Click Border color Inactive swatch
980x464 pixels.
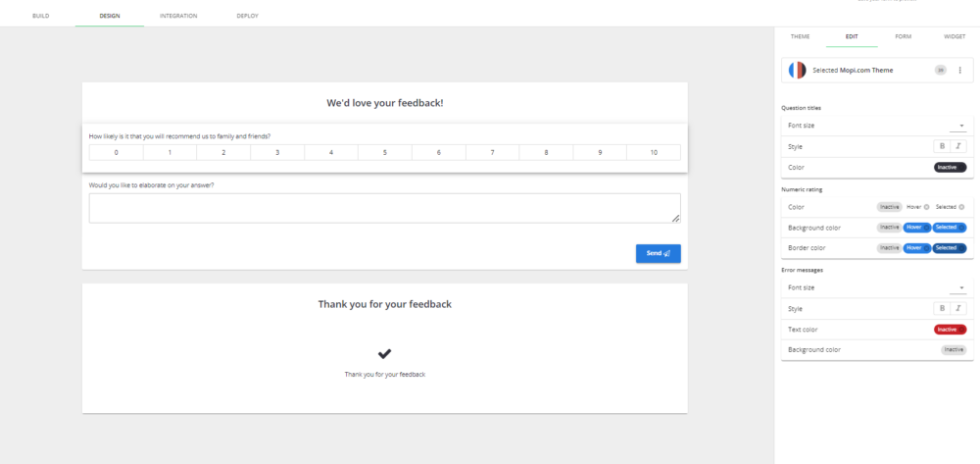(890, 248)
